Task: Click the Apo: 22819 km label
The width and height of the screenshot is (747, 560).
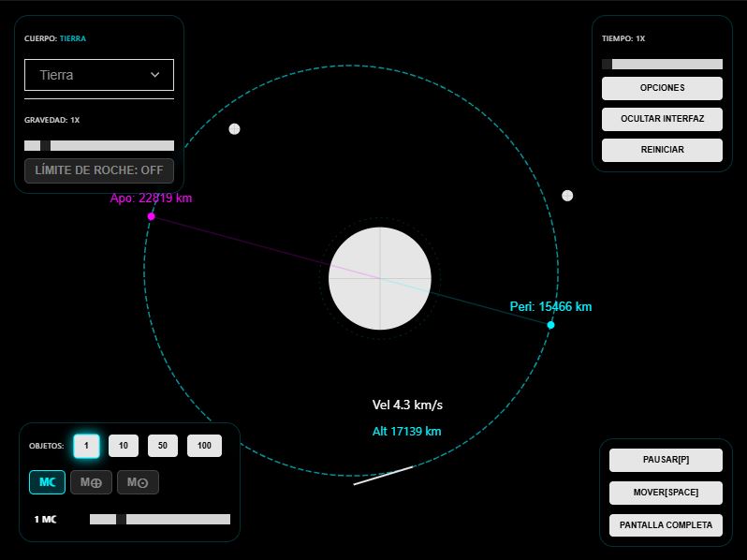Action: pyautogui.click(x=151, y=198)
